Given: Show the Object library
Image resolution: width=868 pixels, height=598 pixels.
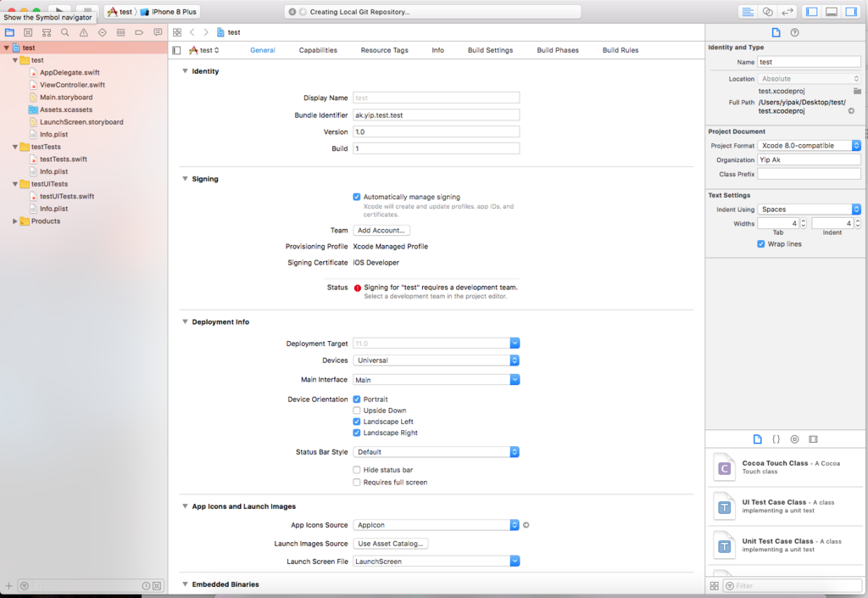Looking at the screenshot, I should point(795,439).
